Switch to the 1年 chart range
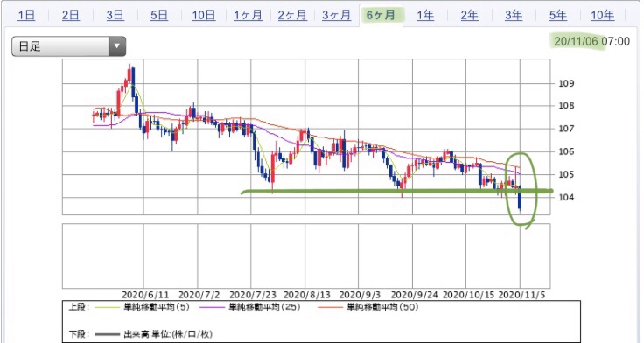 (425, 15)
